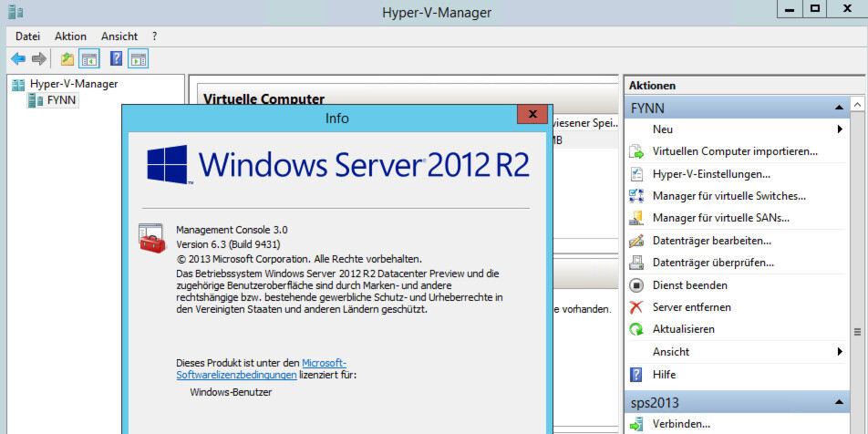This screenshot has height=434, width=868.
Task: Expand the Ansicht submenu arrow in Aktionen
Action: click(x=840, y=352)
